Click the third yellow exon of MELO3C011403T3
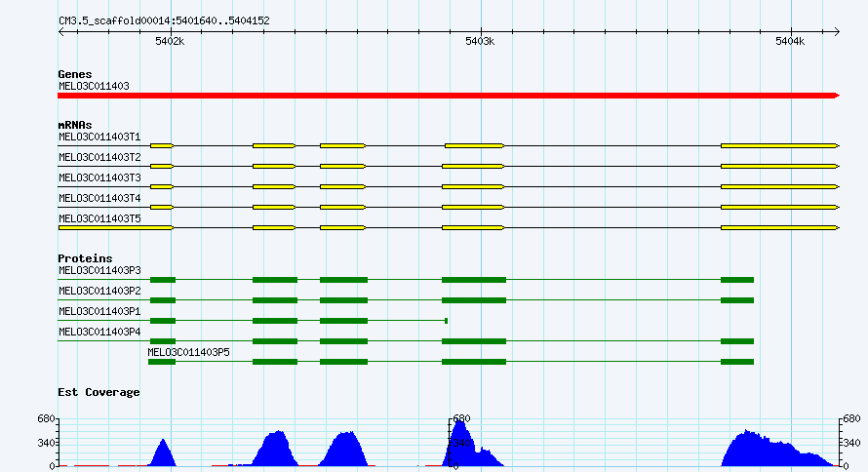 (342, 186)
